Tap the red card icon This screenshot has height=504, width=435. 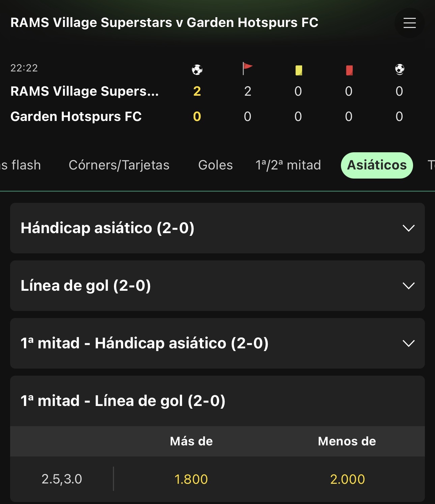349,70
